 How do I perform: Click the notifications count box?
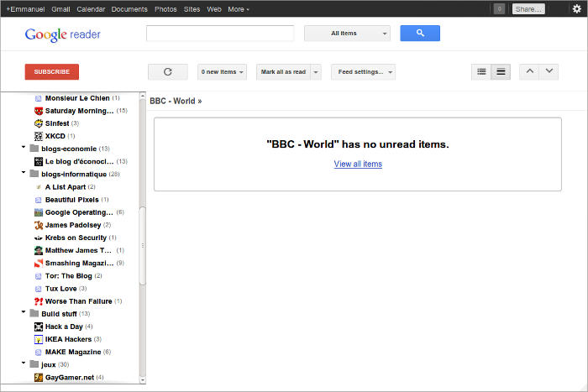coord(499,9)
